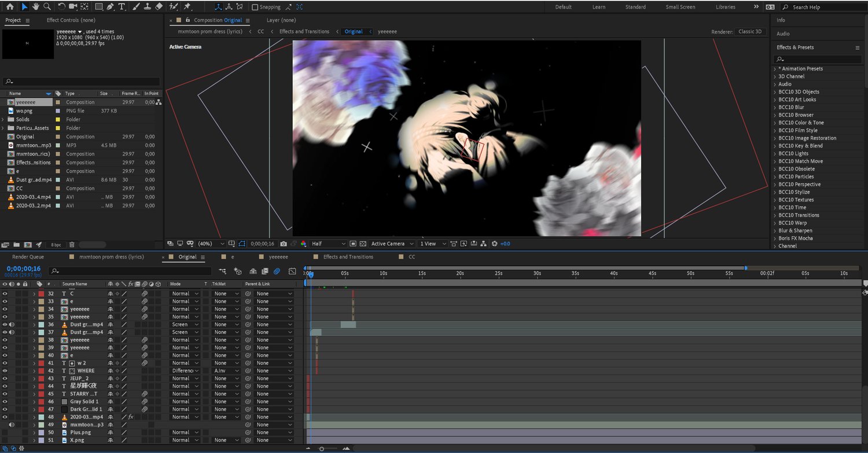Hide layer 32 'C' with eye icon

click(x=5, y=294)
